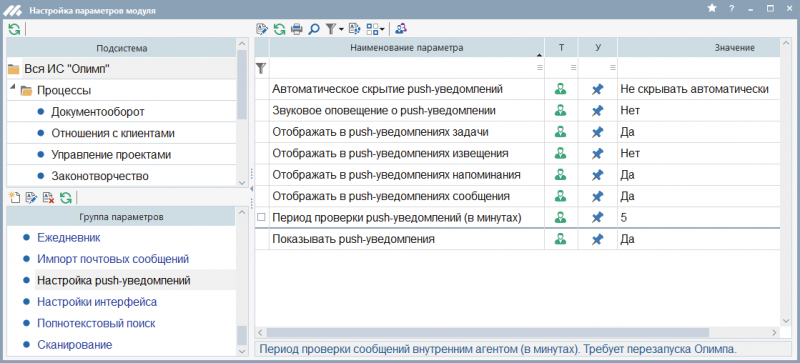Click the pin icon in the 'Отображать сообщения' row
The image size is (800, 363).
[x=597, y=197]
